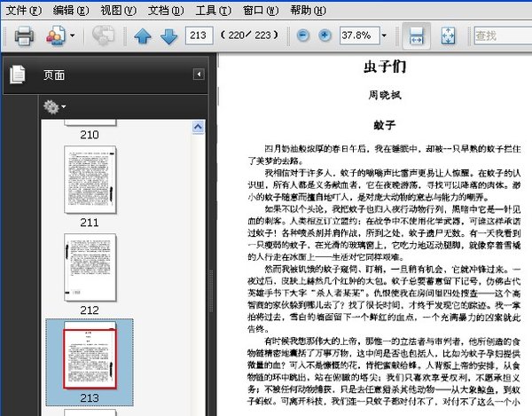
Task: Collapse the 页面 panel with the arrow button
Action: 199,74
